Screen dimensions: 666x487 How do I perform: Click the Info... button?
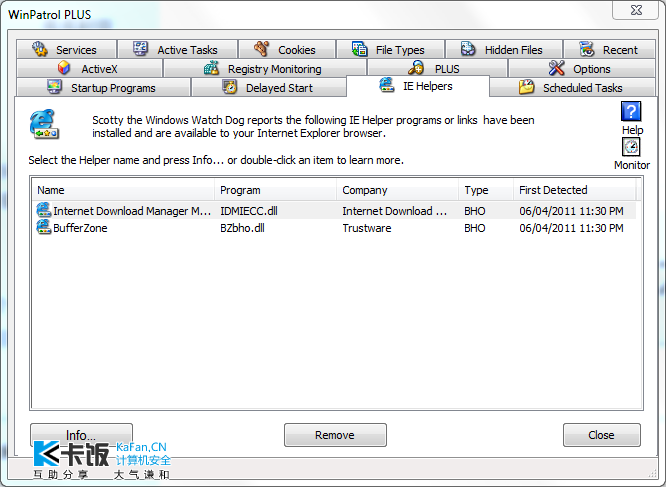pyautogui.click(x=81, y=435)
